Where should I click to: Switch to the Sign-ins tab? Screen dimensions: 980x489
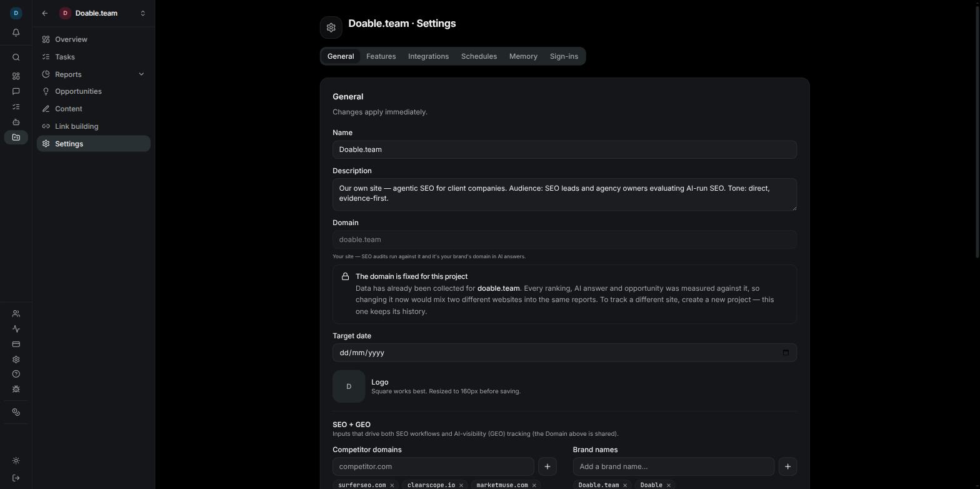click(x=564, y=56)
